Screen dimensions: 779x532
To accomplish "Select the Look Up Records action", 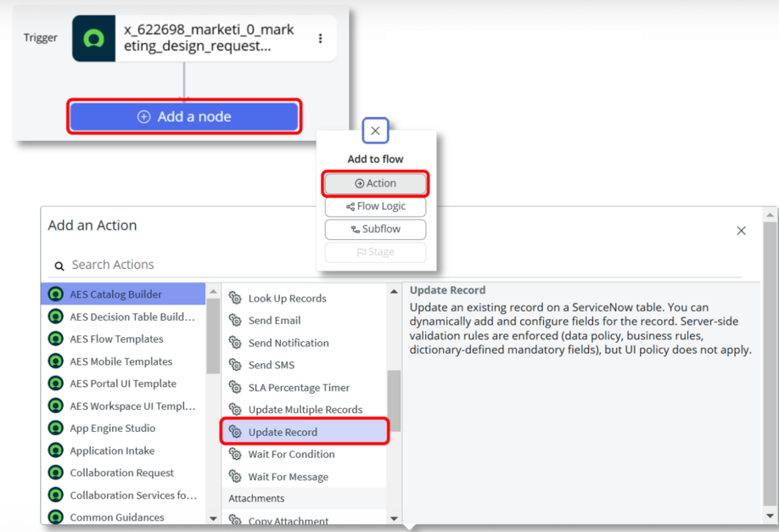I will click(304, 298).
